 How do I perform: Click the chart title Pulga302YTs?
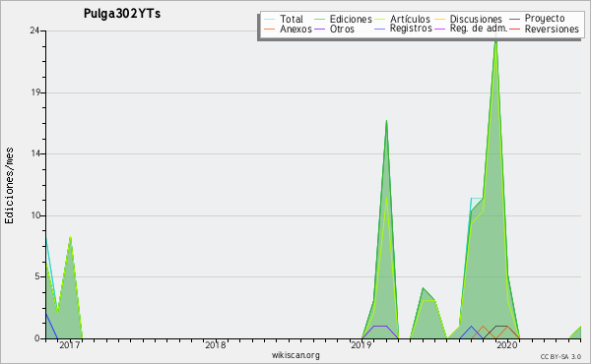pos(122,14)
